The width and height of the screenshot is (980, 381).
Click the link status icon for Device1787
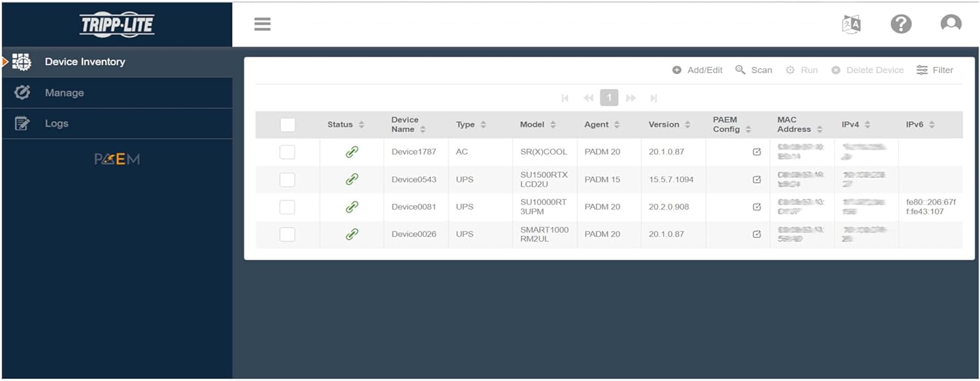[352, 152]
